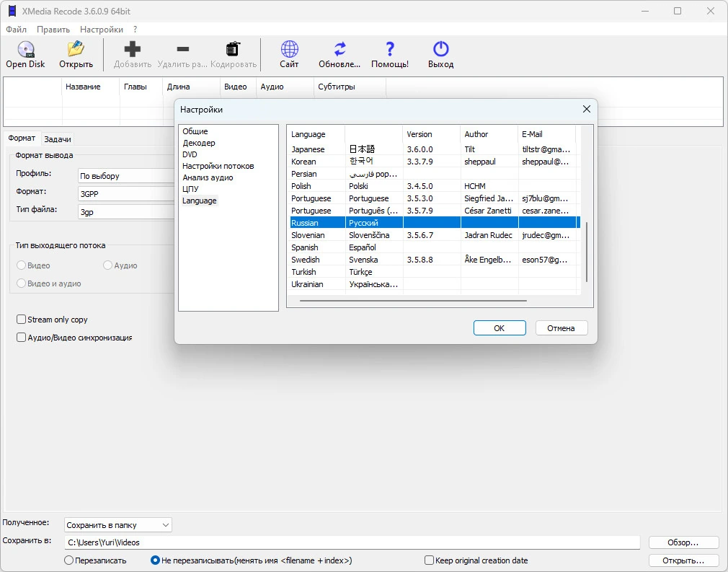Select the Persian language row
728x572 pixels.
click(x=435, y=174)
